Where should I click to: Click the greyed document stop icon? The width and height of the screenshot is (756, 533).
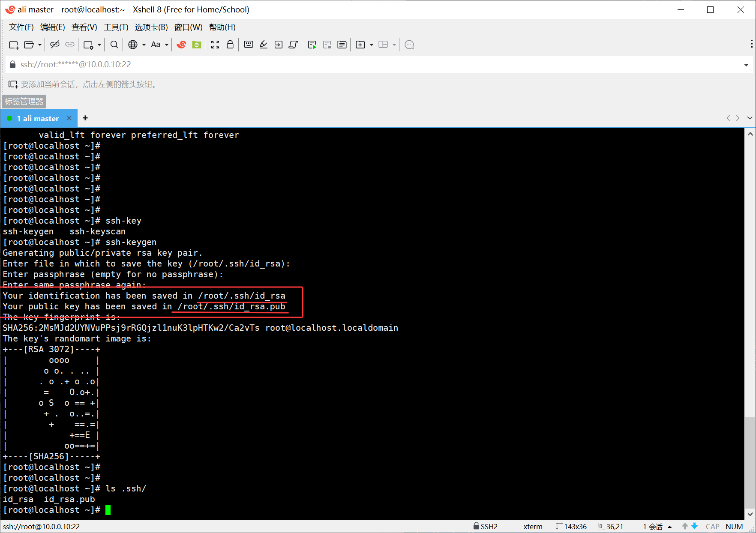click(327, 45)
